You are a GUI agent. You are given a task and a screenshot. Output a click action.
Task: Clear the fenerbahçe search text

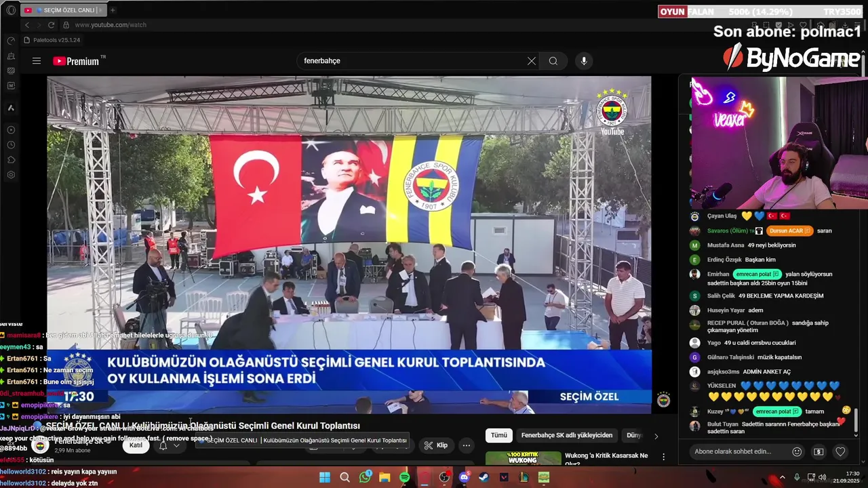pyautogui.click(x=532, y=61)
